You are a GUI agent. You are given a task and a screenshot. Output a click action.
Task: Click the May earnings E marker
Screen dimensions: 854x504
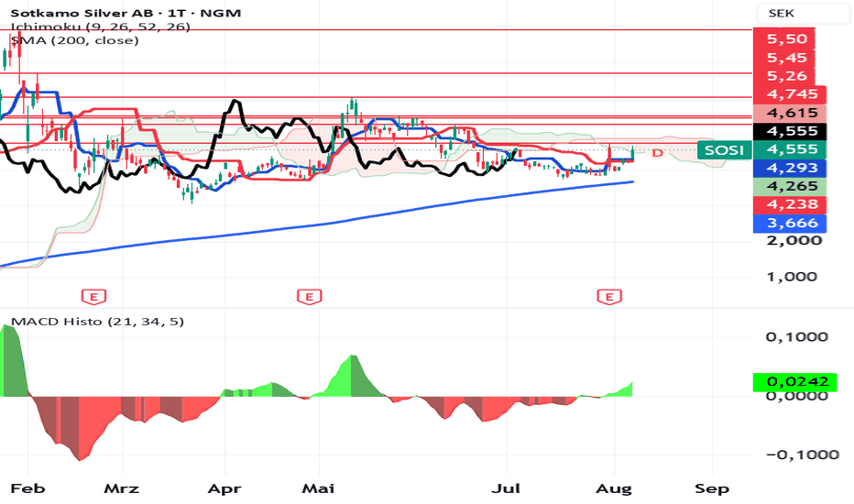[310, 297]
